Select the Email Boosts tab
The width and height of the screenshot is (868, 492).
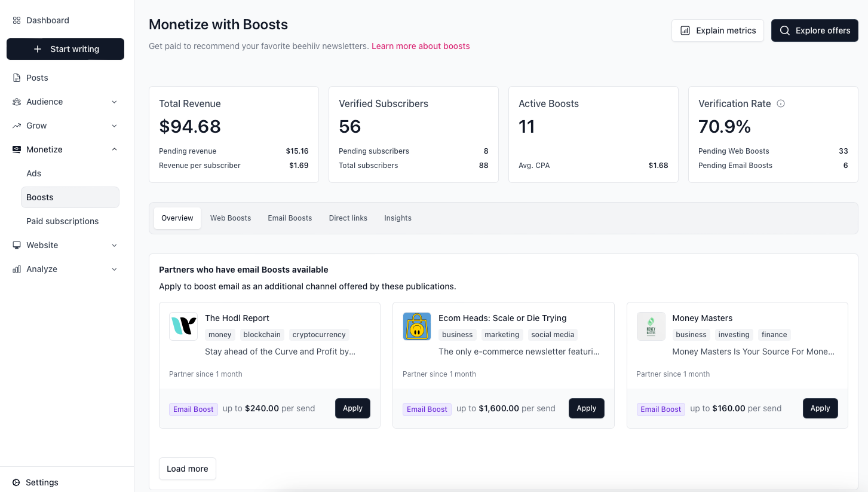[x=290, y=218]
